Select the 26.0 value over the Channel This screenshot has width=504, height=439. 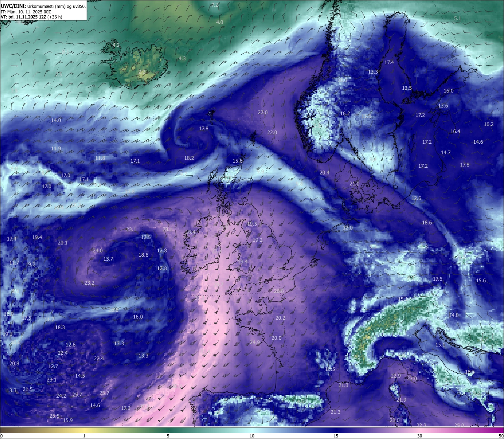(278, 291)
